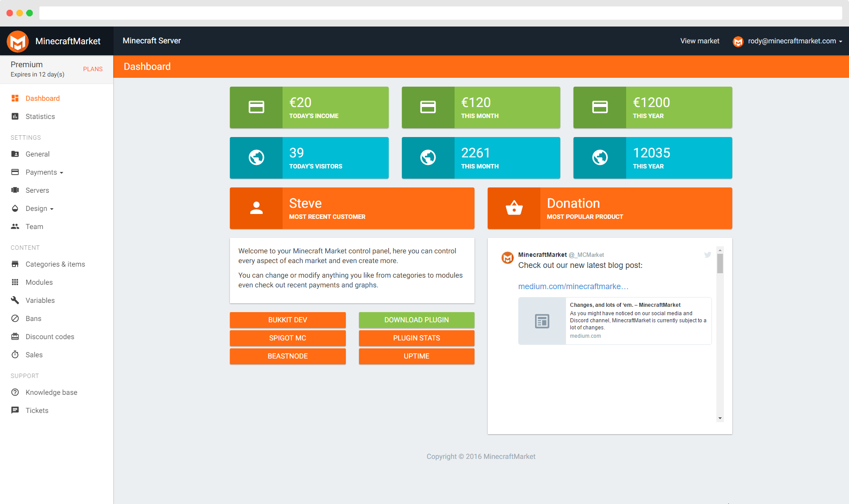Click the MinecraftMarket logo icon
The width and height of the screenshot is (849, 504).
click(x=18, y=41)
